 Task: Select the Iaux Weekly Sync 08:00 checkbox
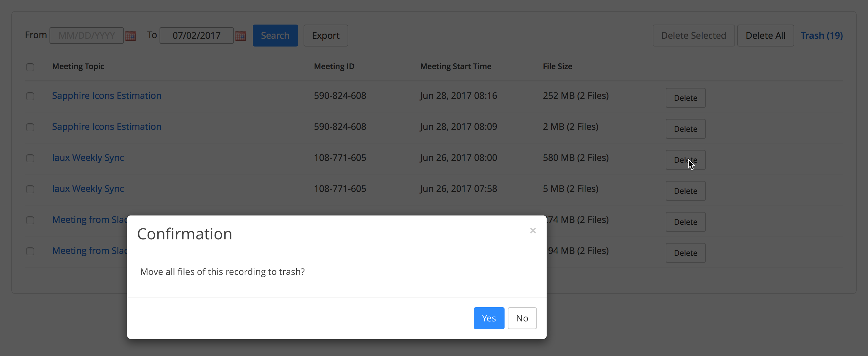point(30,158)
